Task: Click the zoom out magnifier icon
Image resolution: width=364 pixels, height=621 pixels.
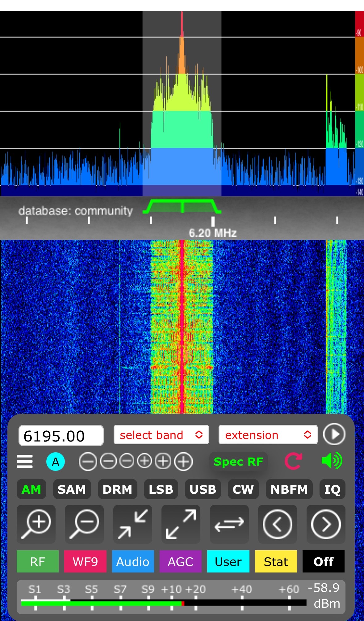Action: pos(84,524)
